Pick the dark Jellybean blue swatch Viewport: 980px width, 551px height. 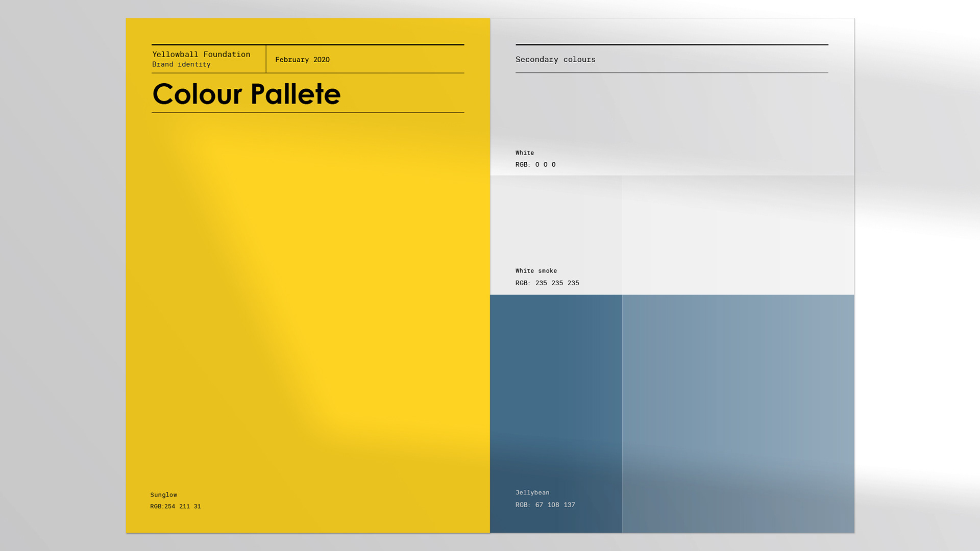[x=556, y=414]
